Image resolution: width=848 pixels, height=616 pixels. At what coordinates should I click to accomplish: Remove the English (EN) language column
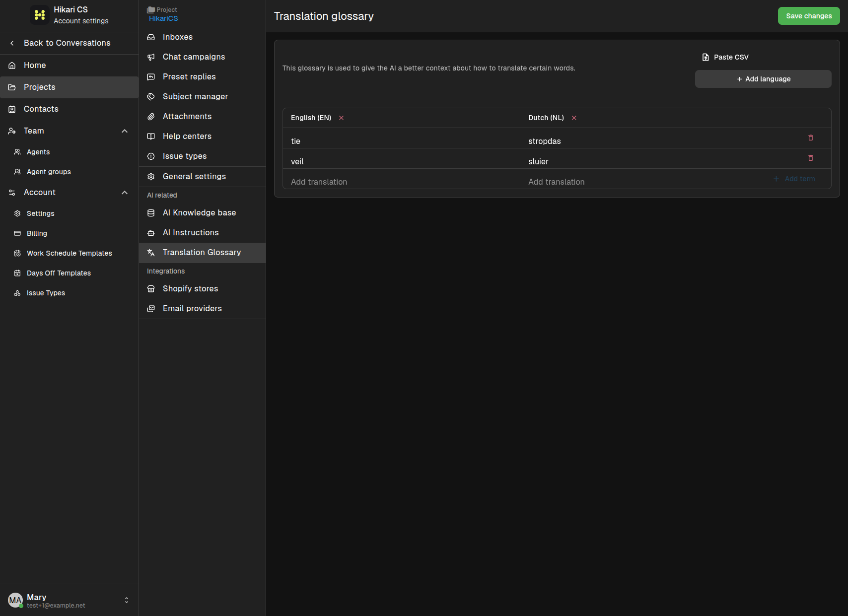[x=341, y=118]
